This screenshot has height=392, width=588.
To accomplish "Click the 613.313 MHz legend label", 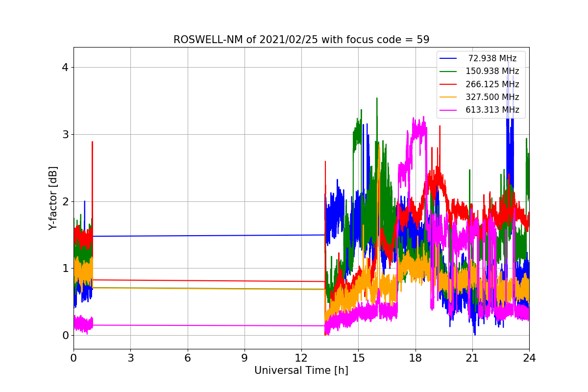I will (492, 110).
